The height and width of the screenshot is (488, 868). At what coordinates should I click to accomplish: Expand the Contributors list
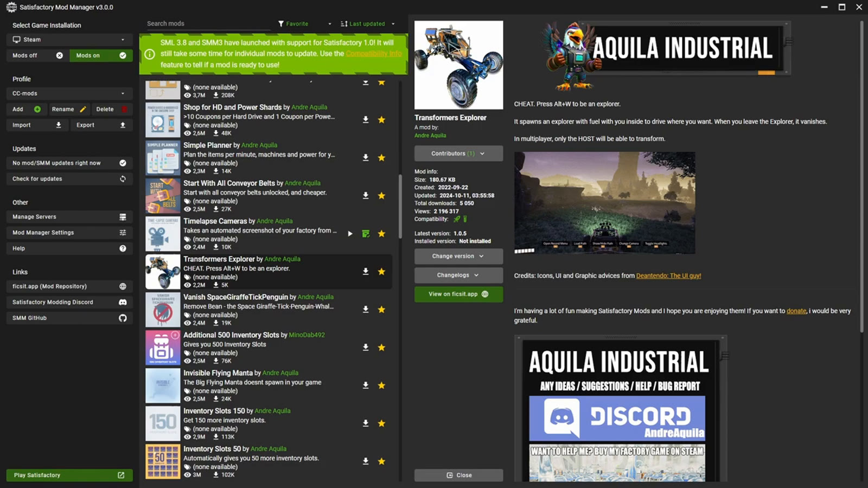click(x=458, y=153)
